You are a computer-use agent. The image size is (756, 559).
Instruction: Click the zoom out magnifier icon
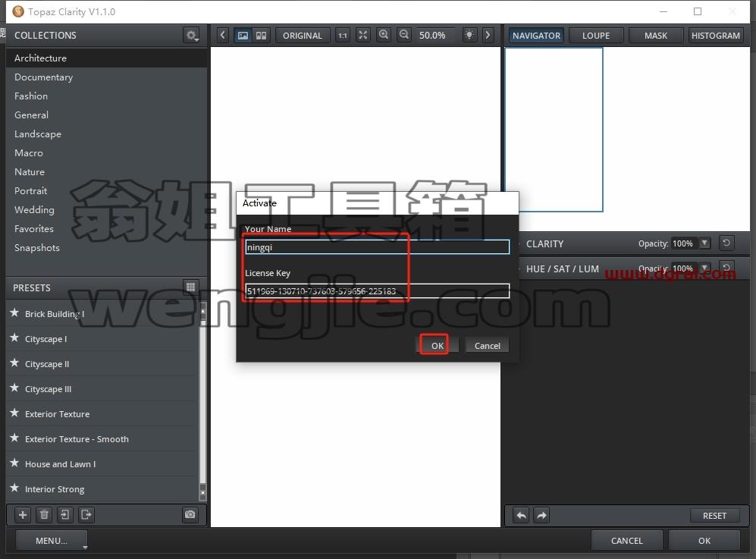pyautogui.click(x=404, y=35)
